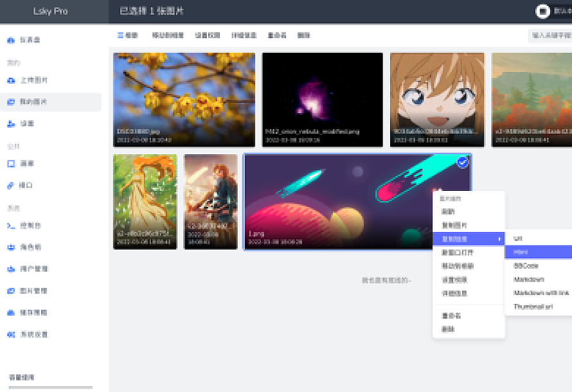Image resolution: width=572 pixels, height=392 pixels.
Task: Select the gallery icon in the sidebar
Action: coord(11,164)
